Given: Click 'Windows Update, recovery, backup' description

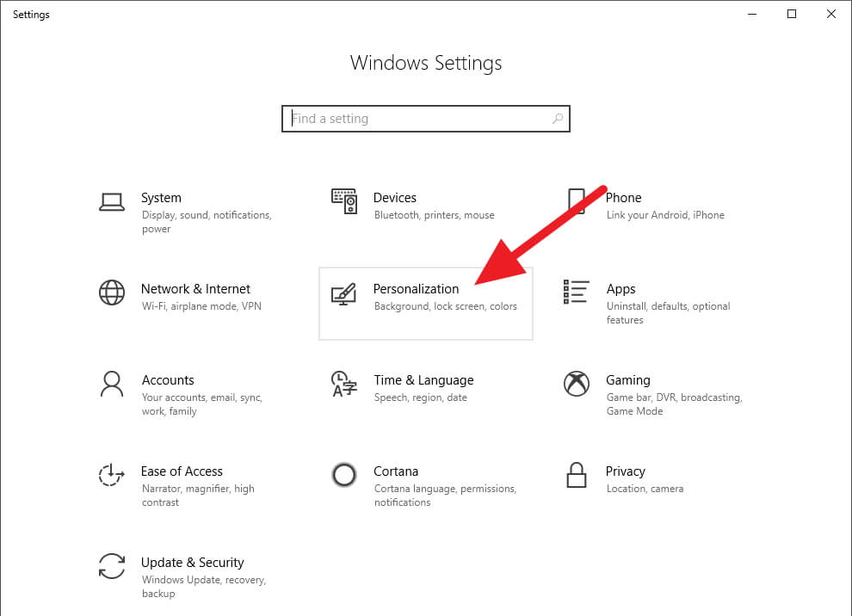Looking at the screenshot, I should coord(204,587).
